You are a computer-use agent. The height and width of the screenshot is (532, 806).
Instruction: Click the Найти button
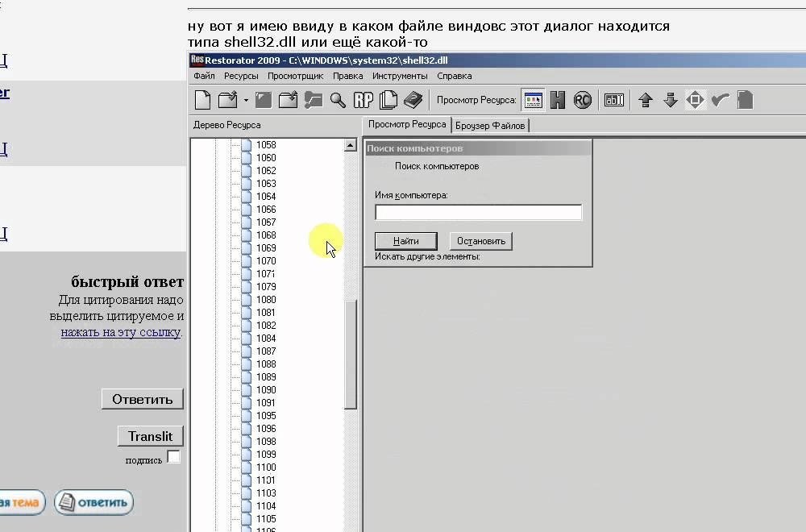[x=406, y=241]
